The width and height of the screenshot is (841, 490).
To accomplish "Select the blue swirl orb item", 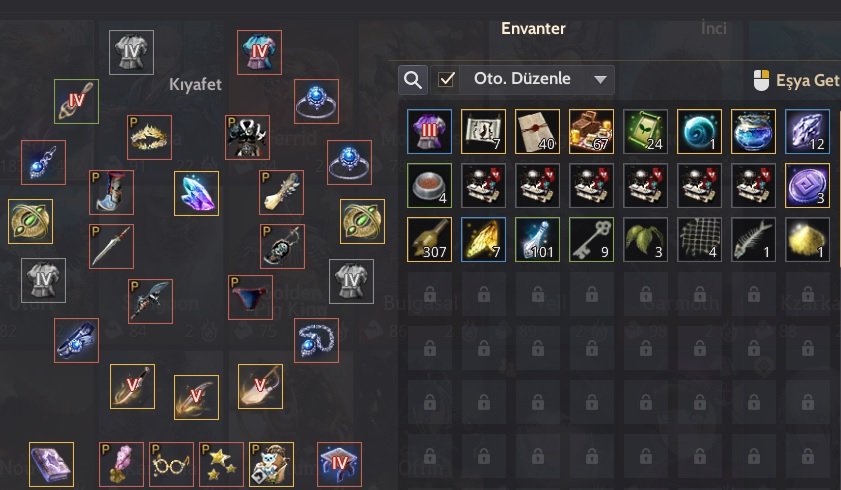I will click(699, 131).
